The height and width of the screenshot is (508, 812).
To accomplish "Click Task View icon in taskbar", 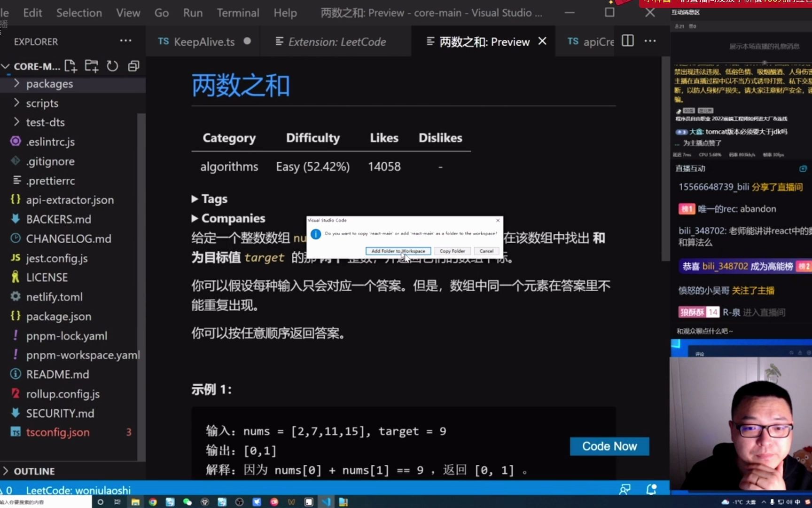I will [x=117, y=502].
